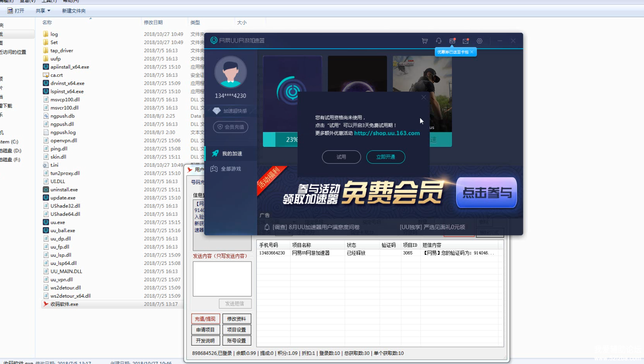Screen dimensions: 644x364
Task: Click the 发送短信 button
Action: point(235,304)
